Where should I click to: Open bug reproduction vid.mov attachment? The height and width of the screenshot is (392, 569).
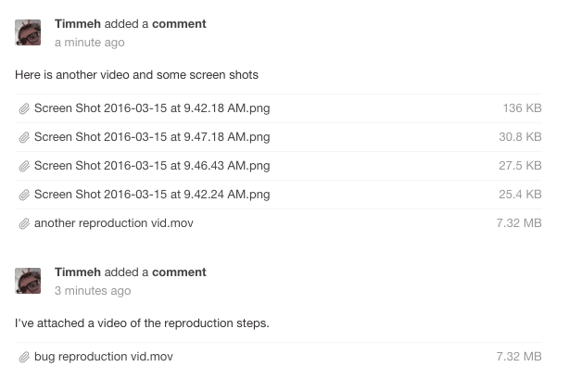(103, 357)
